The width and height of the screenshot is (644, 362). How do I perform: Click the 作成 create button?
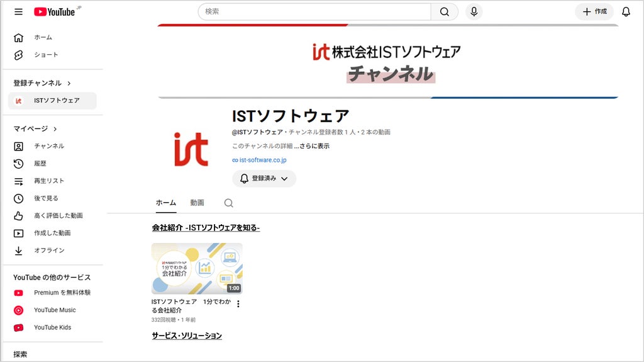594,11
